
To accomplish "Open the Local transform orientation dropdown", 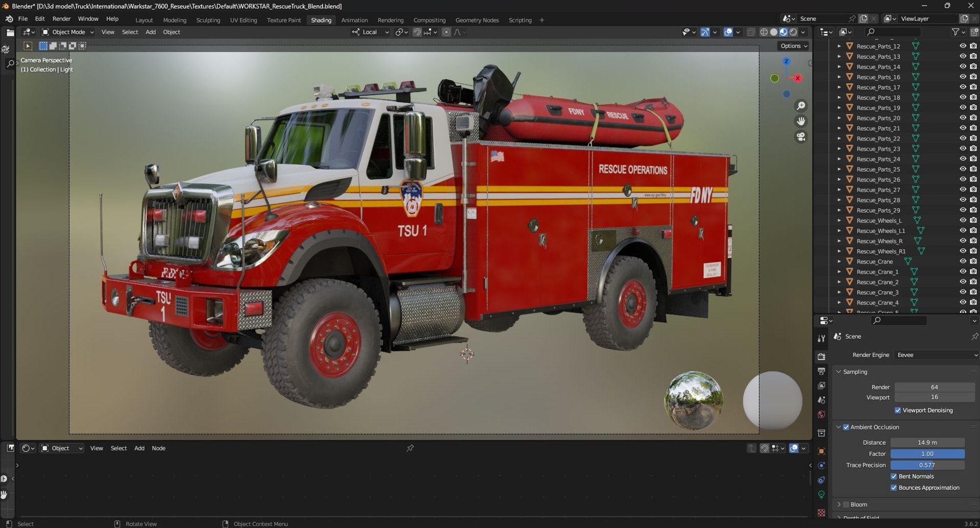I will 371,32.
